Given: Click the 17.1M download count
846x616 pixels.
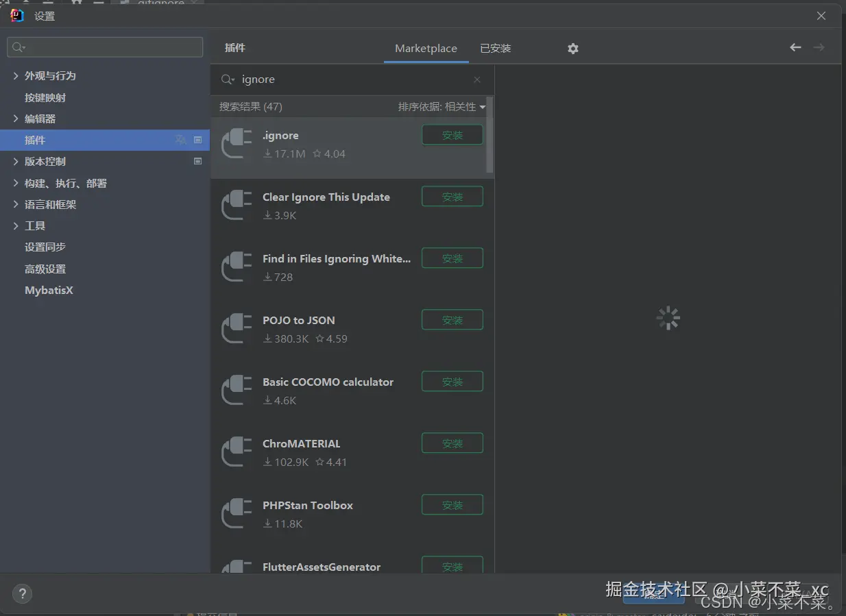Looking at the screenshot, I should coord(285,154).
